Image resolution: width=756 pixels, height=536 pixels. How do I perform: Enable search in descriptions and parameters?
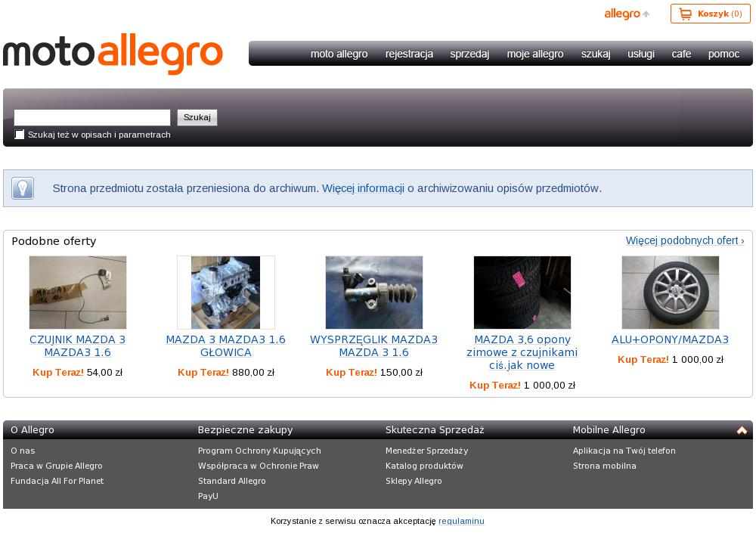pyautogui.click(x=20, y=135)
